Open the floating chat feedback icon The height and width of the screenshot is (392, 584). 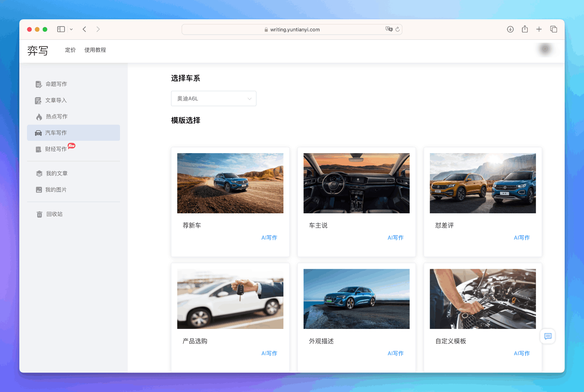(548, 336)
